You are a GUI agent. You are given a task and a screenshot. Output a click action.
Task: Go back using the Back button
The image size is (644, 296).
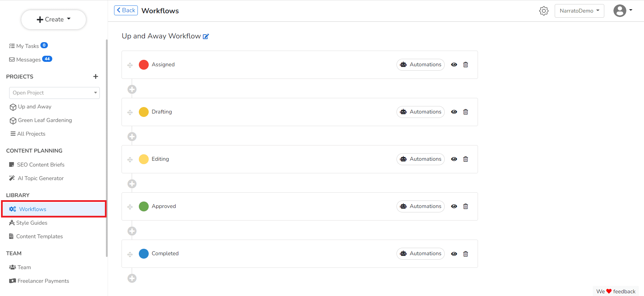tap(126, 11)
